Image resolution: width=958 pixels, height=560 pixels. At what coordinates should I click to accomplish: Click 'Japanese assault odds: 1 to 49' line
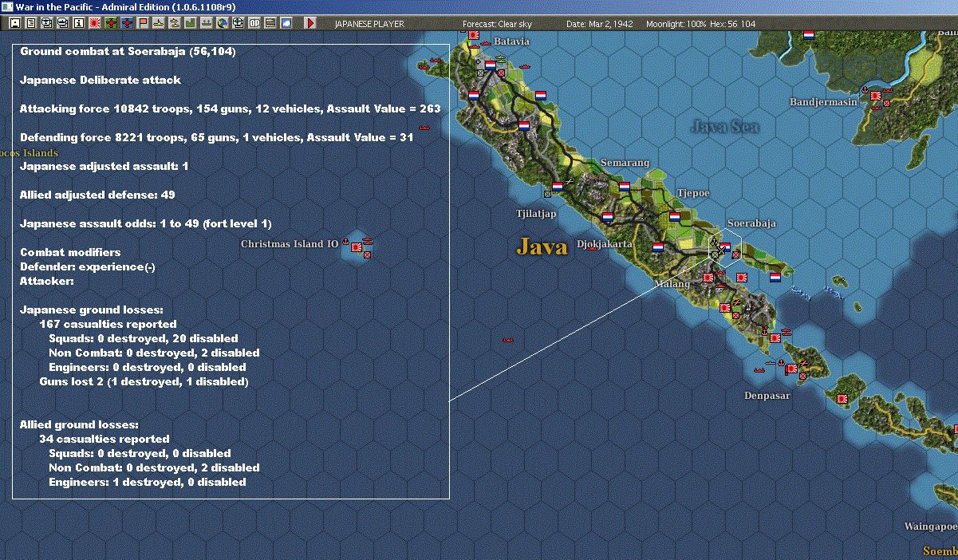pos(146,223)
